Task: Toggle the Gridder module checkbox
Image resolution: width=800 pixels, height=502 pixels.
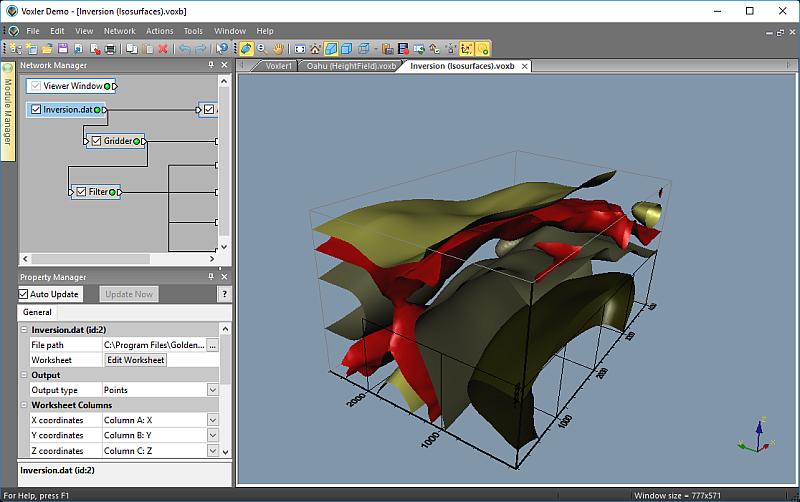Action: (96, 141)
